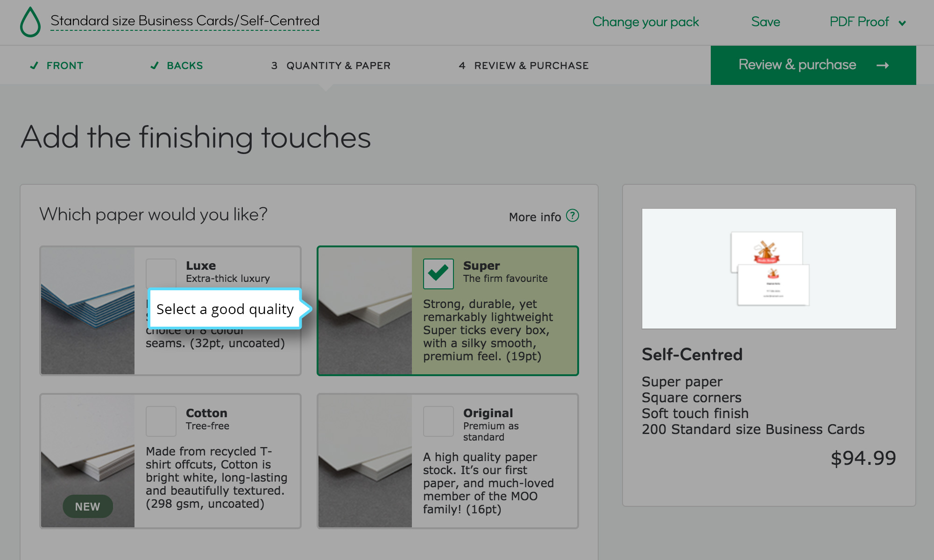Open the PDF Proof menu
This screenshot has height=560, width=934.
(x=868, y=22)
